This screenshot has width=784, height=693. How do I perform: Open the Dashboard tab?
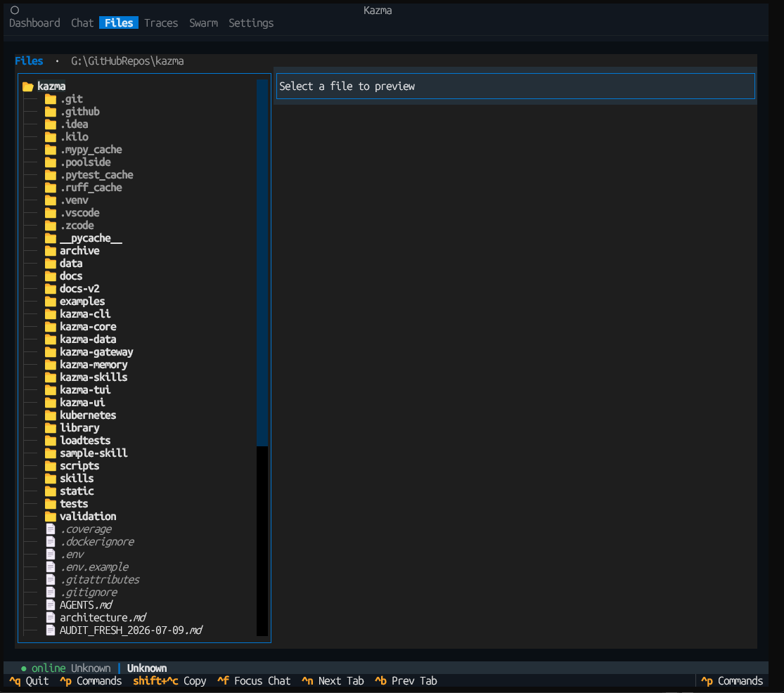coord(34,23)
